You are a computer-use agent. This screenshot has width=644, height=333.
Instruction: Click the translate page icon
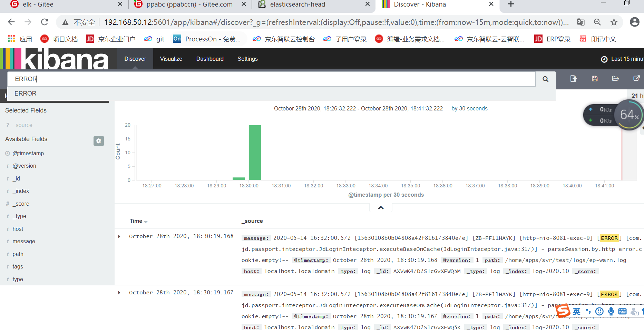[581, 22]
